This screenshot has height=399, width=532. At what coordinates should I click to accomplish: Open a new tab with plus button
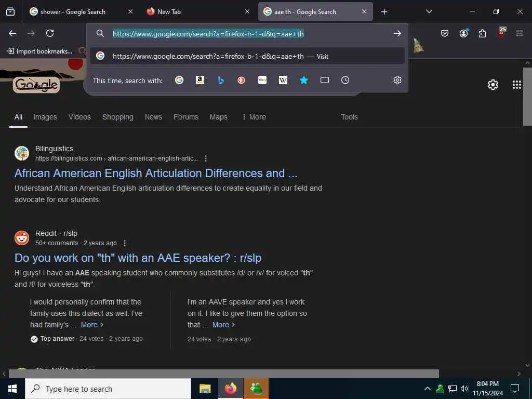(384, 12)
